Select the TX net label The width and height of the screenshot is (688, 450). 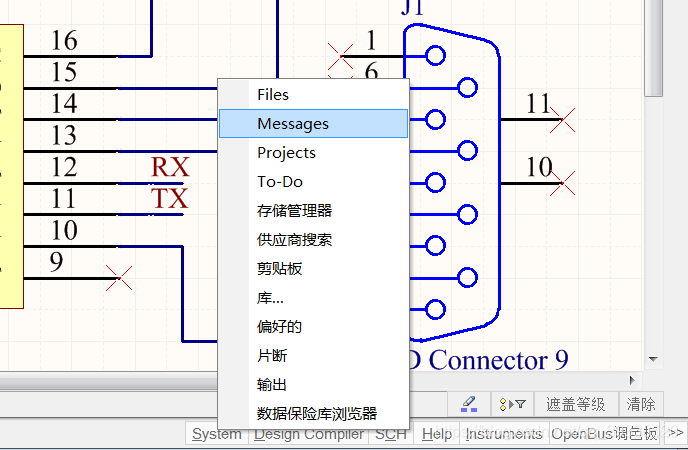[x=170, y=199]
